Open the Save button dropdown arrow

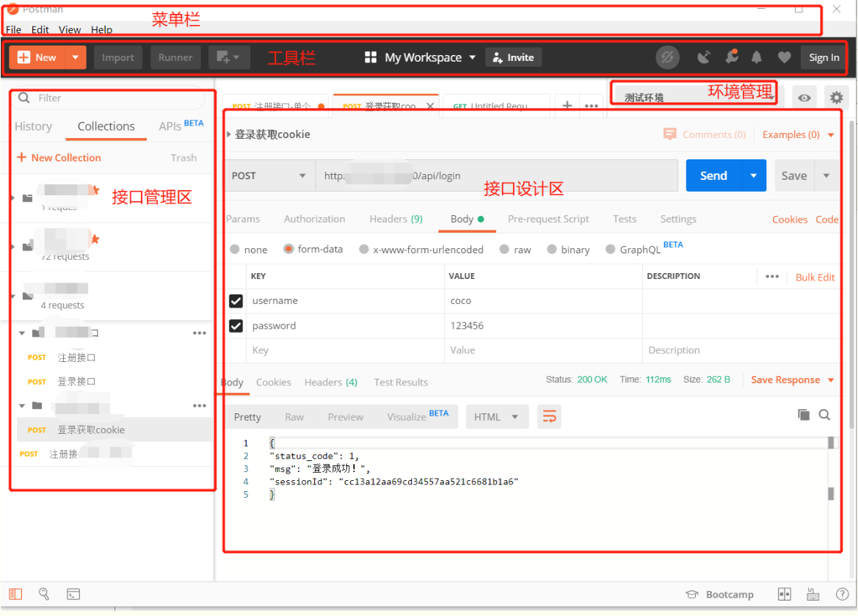pyautogui.click(x=826, y=175)
